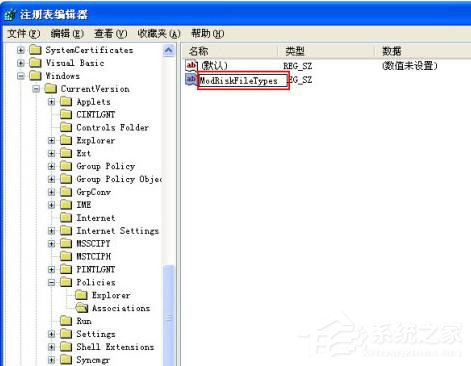This screenshot has height=366, width=471.
Task: Click the CINTLGNT folder icon
Action: (66, 114)
